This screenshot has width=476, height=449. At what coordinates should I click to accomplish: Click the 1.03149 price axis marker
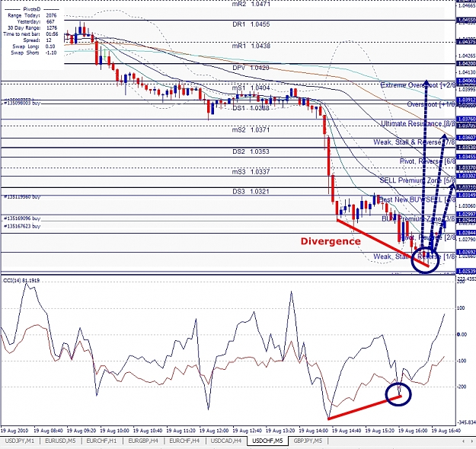[466, 195]
